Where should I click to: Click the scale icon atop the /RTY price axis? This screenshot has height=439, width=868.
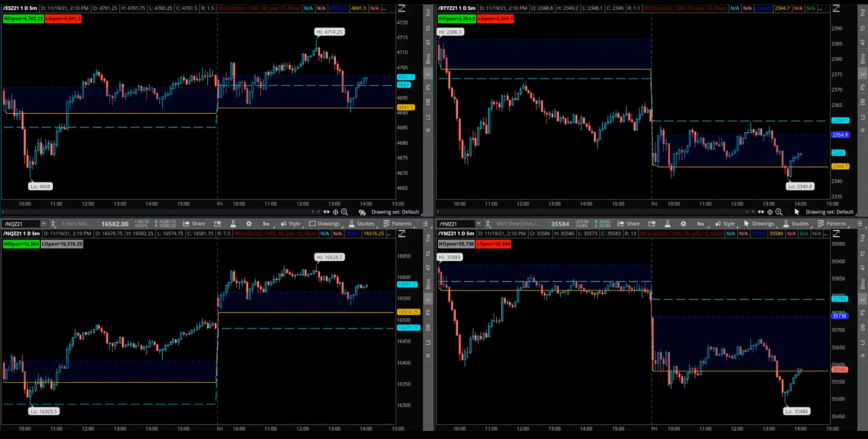[836, 8]
